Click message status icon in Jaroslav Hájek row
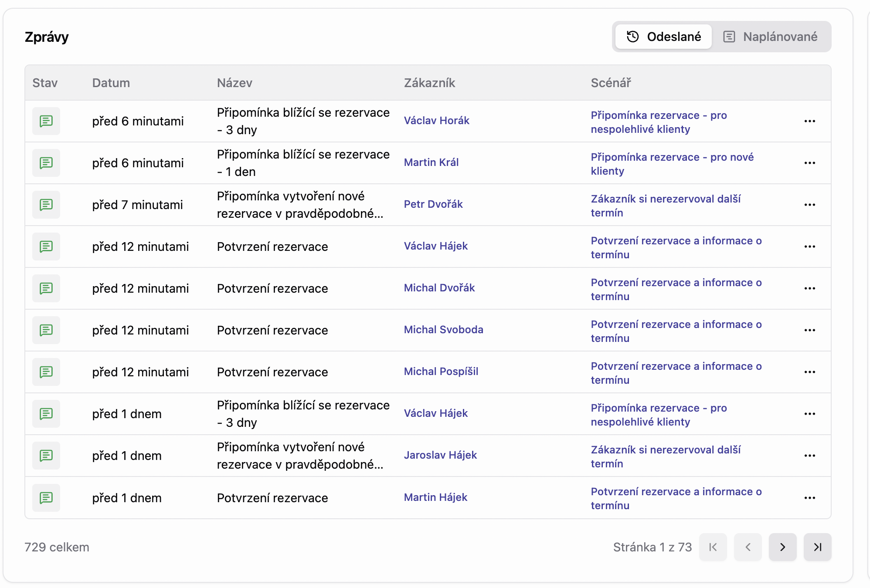870x588 pixels. (x=46, y=456)
